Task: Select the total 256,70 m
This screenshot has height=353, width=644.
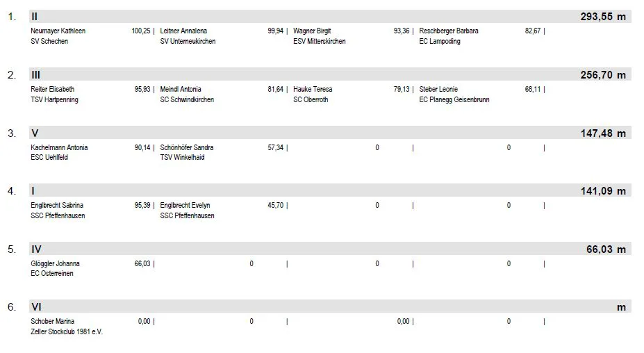Action: click(603, 75)
